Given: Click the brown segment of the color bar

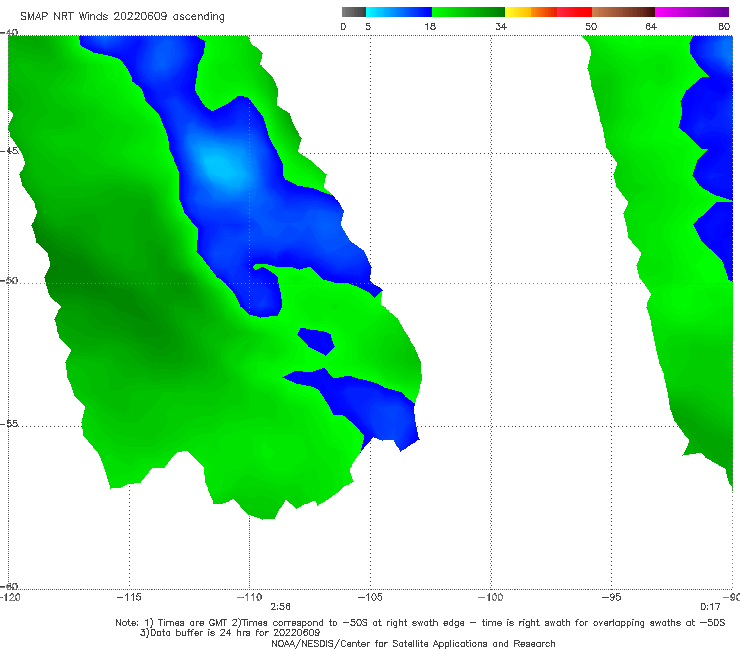Looking at the screenshot, I should (623, 12).
